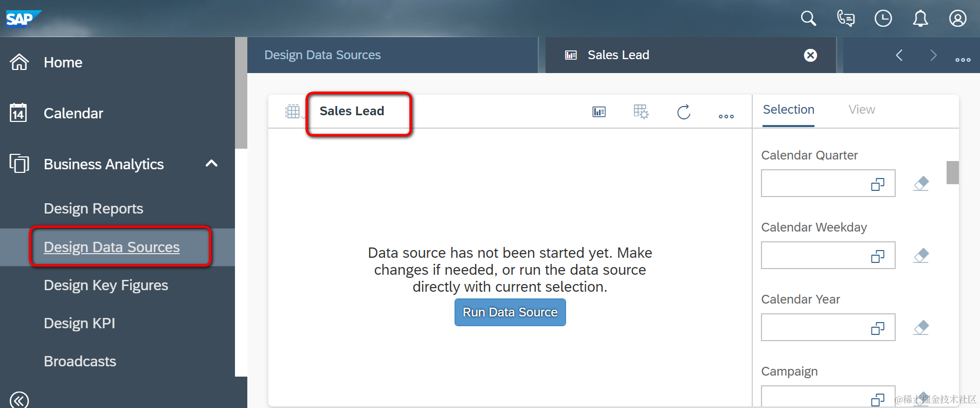
Task: Select the Sales Lead tab
Action: point(691,55)
